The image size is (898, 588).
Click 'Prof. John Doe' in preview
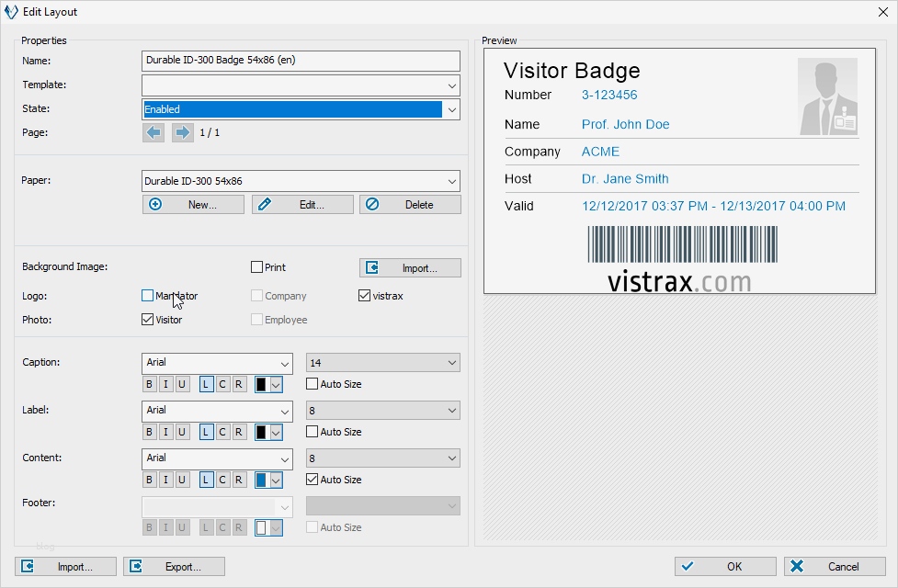pos(625,124)
